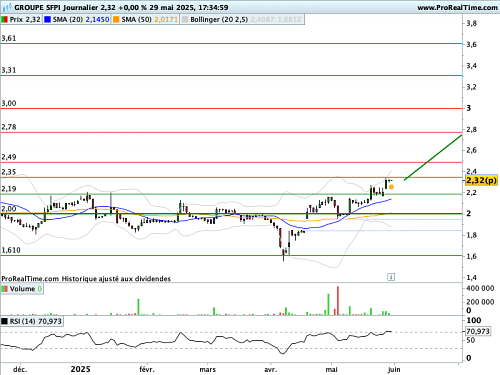Click the orange SMA (50) color swatch

116,20
